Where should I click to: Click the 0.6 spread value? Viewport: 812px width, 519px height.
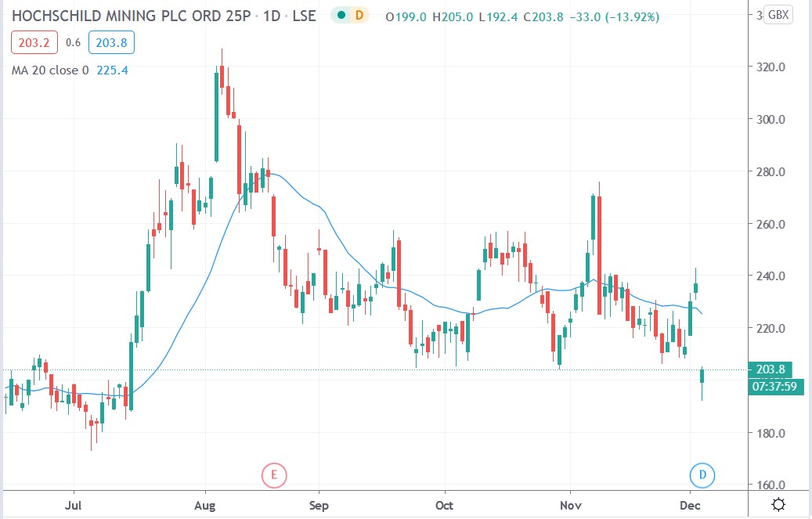[73, 42]
